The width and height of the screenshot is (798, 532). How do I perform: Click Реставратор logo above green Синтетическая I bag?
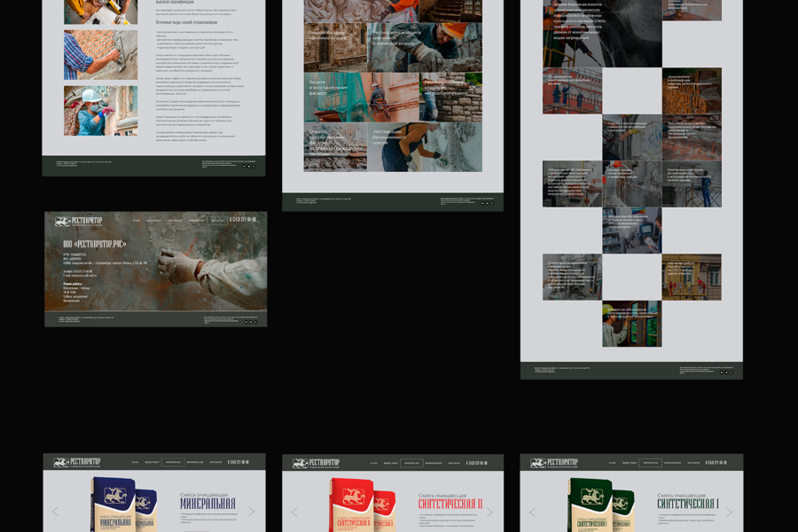[x=553, y=463]
